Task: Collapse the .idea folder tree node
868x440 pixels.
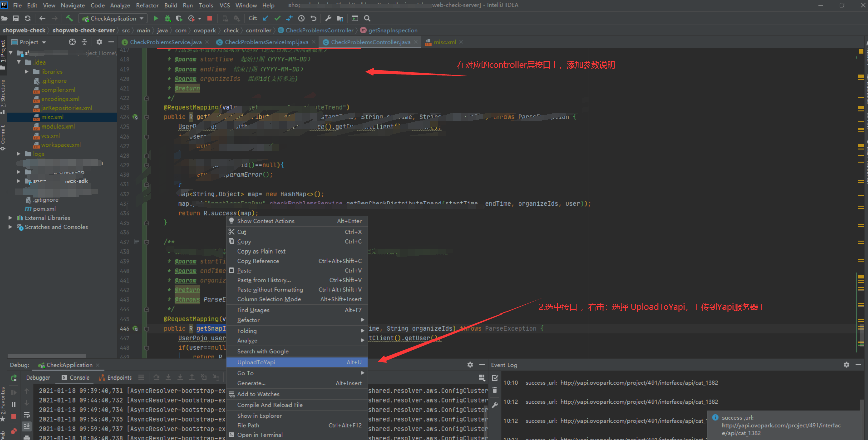Action: (19, 62)
